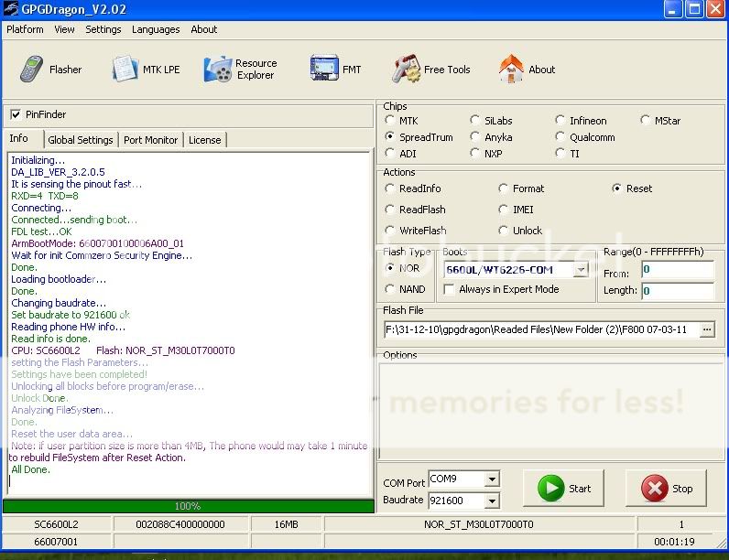Switch to the License tab

(x=204, y=140)
